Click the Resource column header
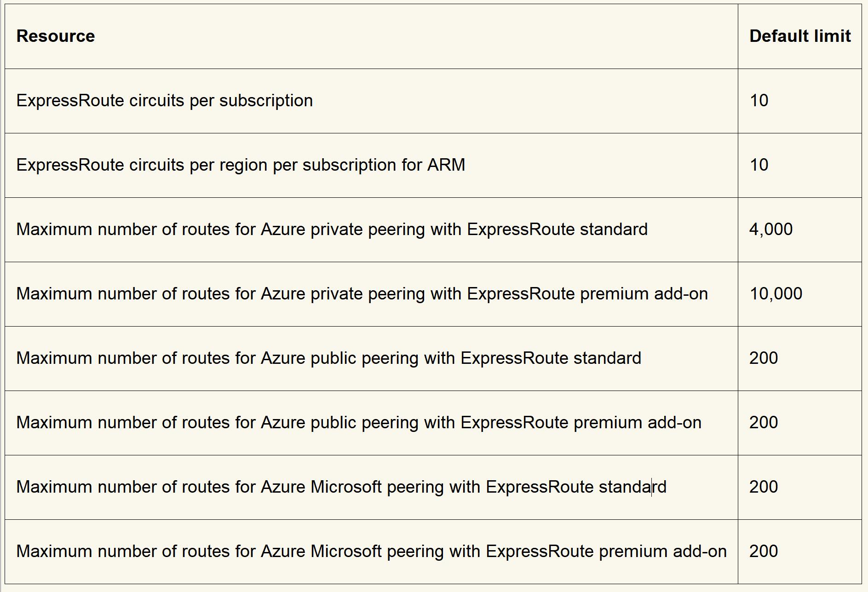The width and height of the screenshot is (868, 592). coord(56,36)
